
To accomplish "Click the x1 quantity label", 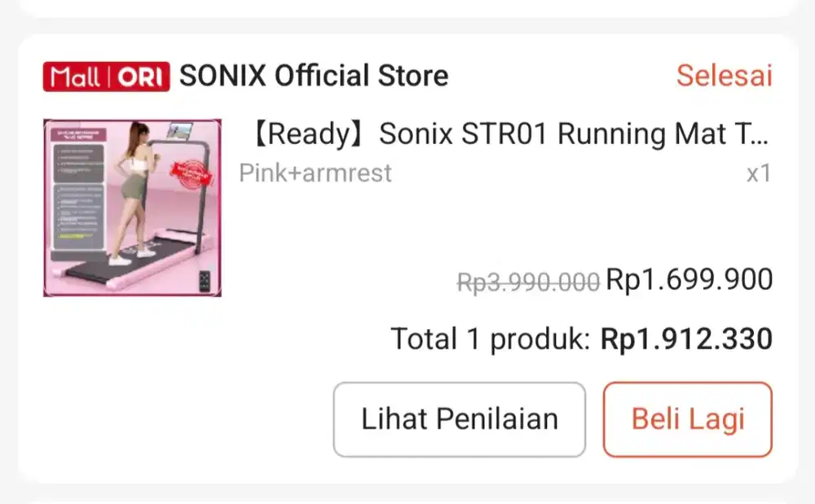I will pyautogui.click(x=759, y=173).
